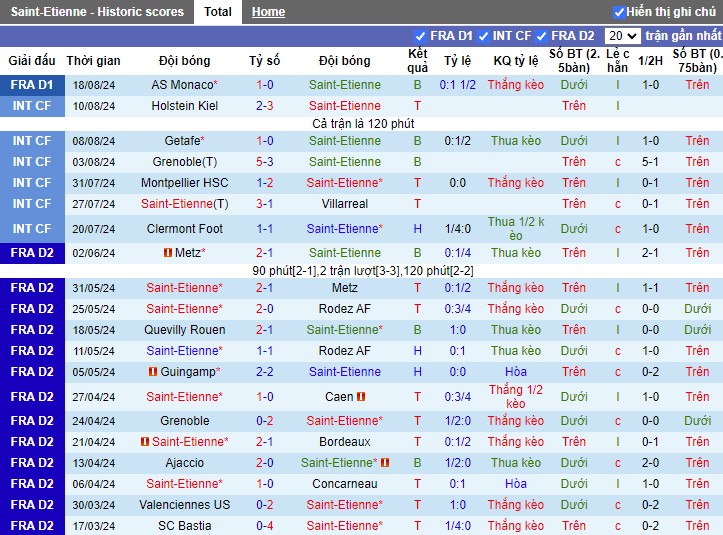Click the 3-1 score against Villarreal
This screenshot has width=723, height=535.
265,204
